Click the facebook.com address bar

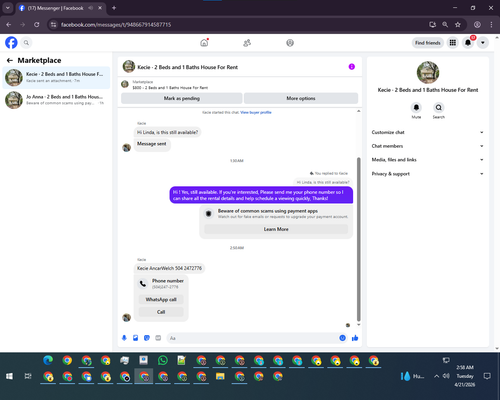tap(116, 25)
